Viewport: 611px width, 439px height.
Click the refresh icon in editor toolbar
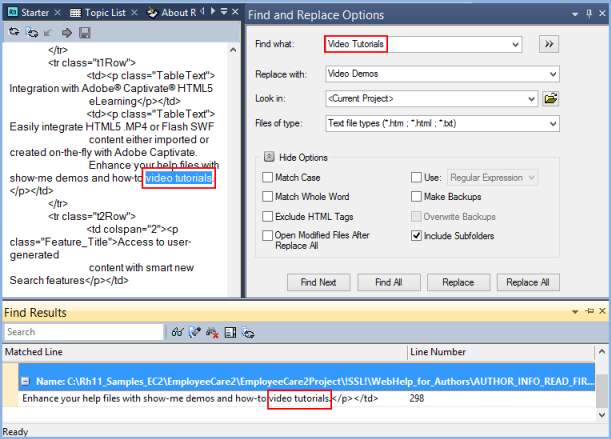point(11,34)
